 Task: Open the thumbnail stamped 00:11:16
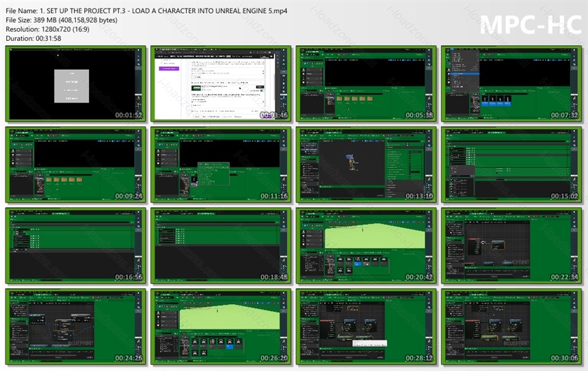click(221, 165)
